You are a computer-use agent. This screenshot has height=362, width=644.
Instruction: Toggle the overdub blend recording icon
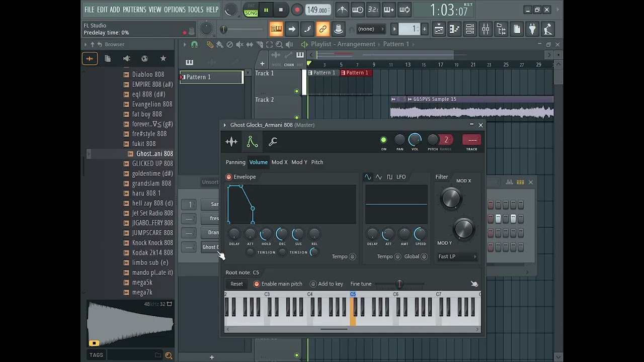pyautogui.click(x=389, y=10)
